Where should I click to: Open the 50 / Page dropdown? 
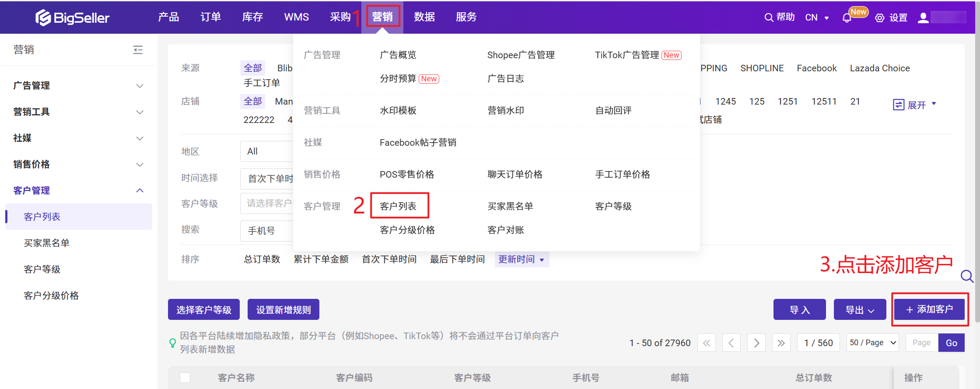[873, 343]
